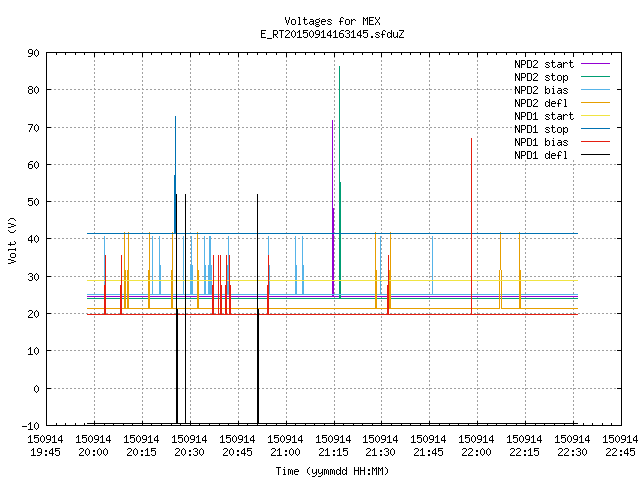Click the orange line sample beside NPD2 defl
The image size is (640, 480).
(596, 103)
